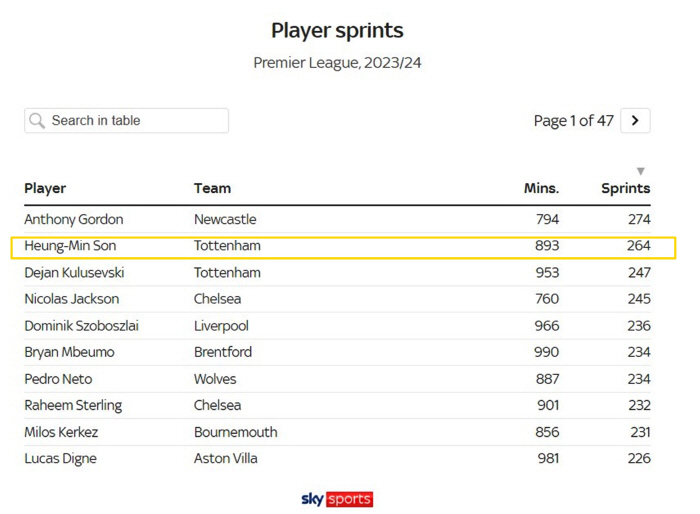Click the Sprints sort descending arrow

(641, 172)
